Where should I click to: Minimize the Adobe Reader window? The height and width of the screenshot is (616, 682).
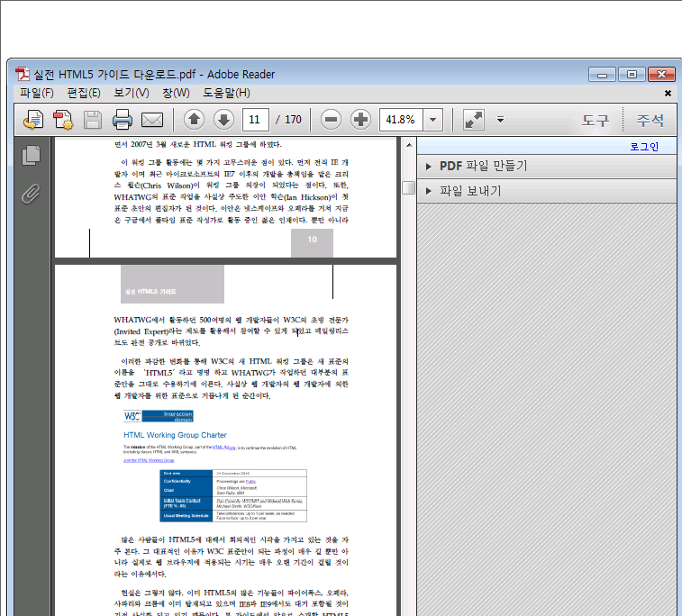[x=602, y=75]
